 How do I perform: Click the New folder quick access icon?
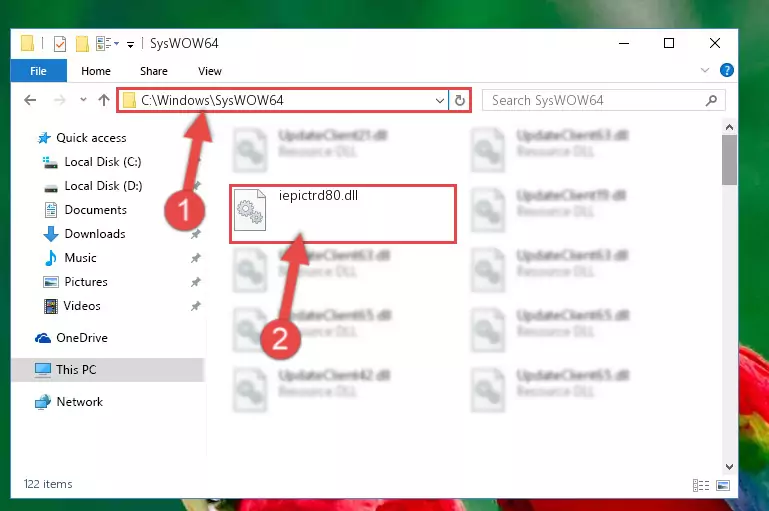(82, 44)
